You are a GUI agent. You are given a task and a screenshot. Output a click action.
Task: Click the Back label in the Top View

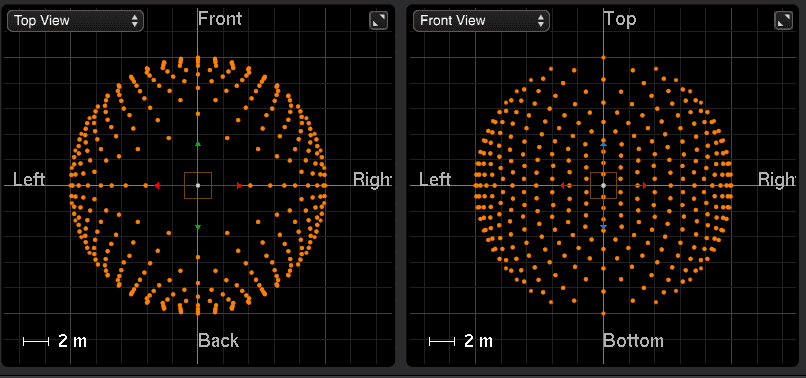pyautogui.click(x=218, y=340)
